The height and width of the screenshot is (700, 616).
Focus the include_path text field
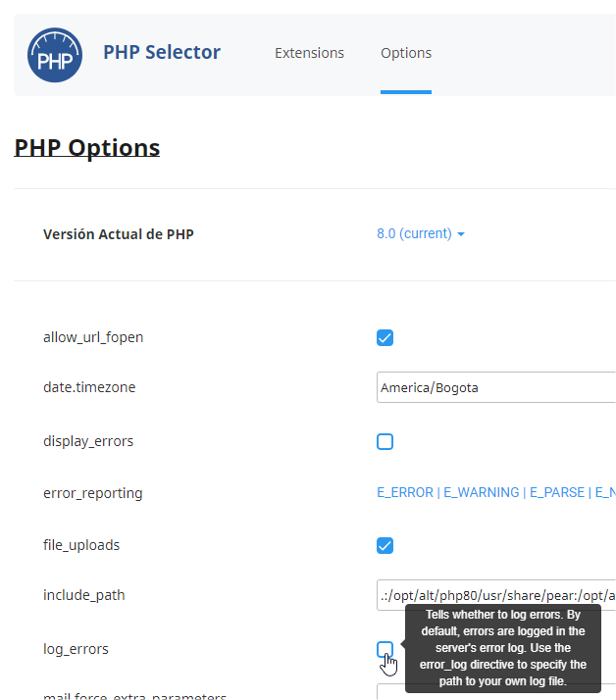click(x=495, y=595)
